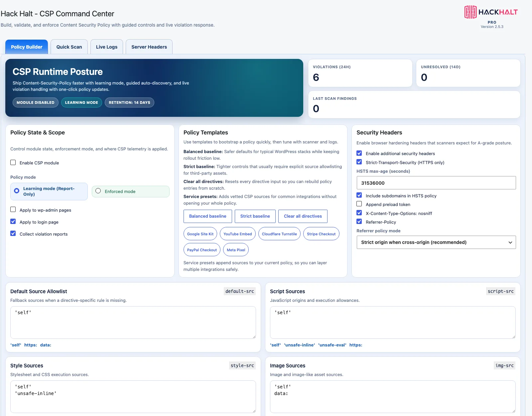Click the Last Scan Findings card
The height and width of the screenshot is (416, 532).
tap(414, 104)
